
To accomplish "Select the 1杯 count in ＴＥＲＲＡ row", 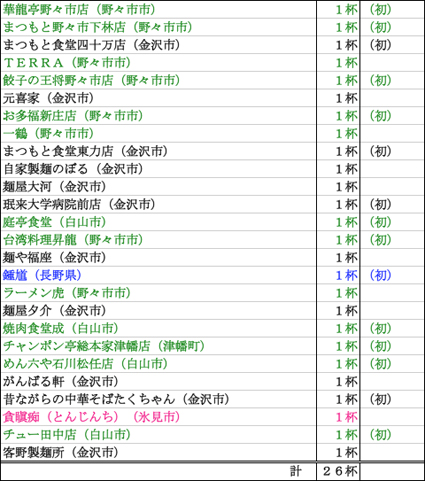I will tap(346, 63).
